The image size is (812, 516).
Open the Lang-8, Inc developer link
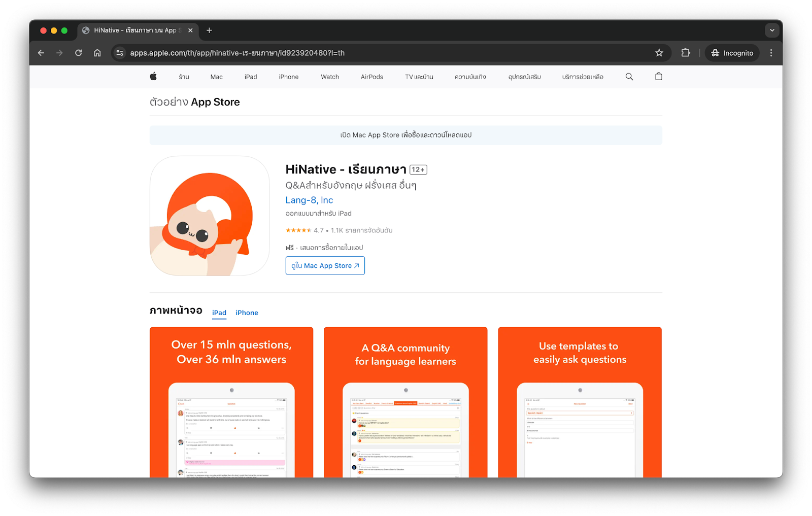click(309, 200)
